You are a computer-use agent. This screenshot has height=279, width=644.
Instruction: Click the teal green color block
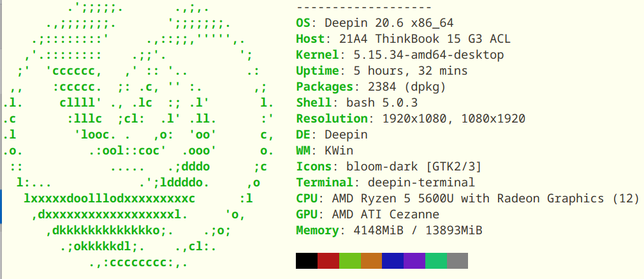tap(435, 261)
